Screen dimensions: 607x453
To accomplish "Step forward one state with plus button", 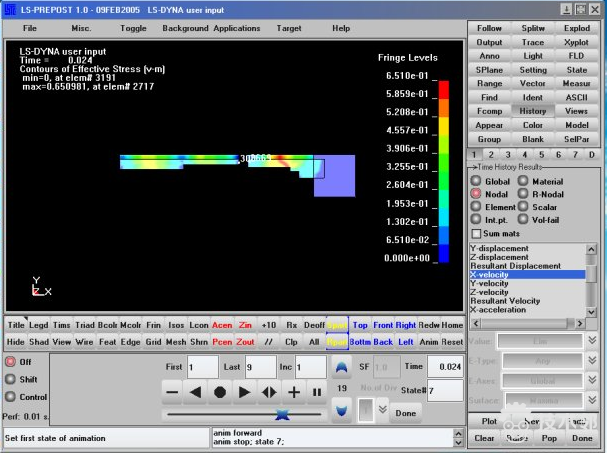I will click(x=294, y=392).
